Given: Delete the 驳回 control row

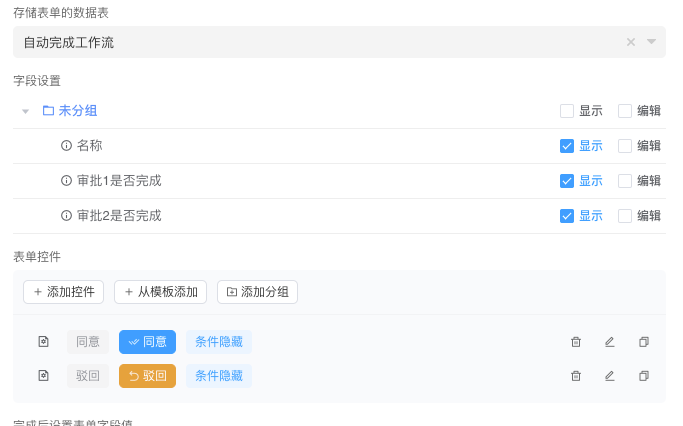Looking at the screenshot, I should (576, 376).
